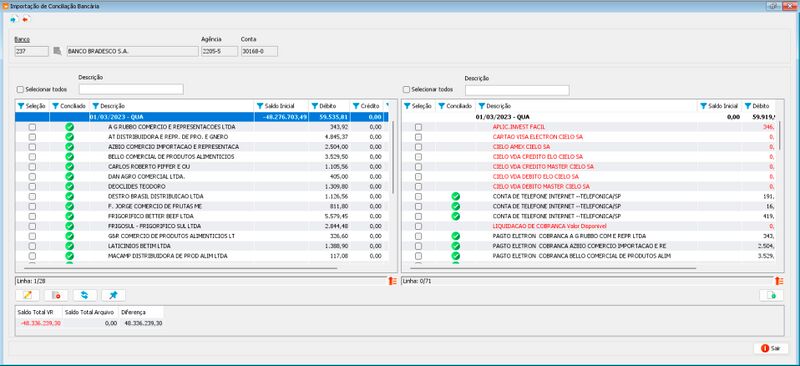Image resolution: width=800 pixels, height=366 pixels.
Task: Click the green check icon for MACAMP DISTRIBUIDORA
Action: point(69,256)
